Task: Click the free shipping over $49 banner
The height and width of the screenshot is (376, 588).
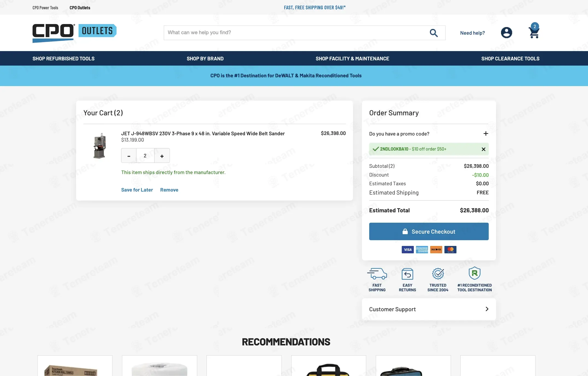Action: pyautogui.click(x=315, y=8)
